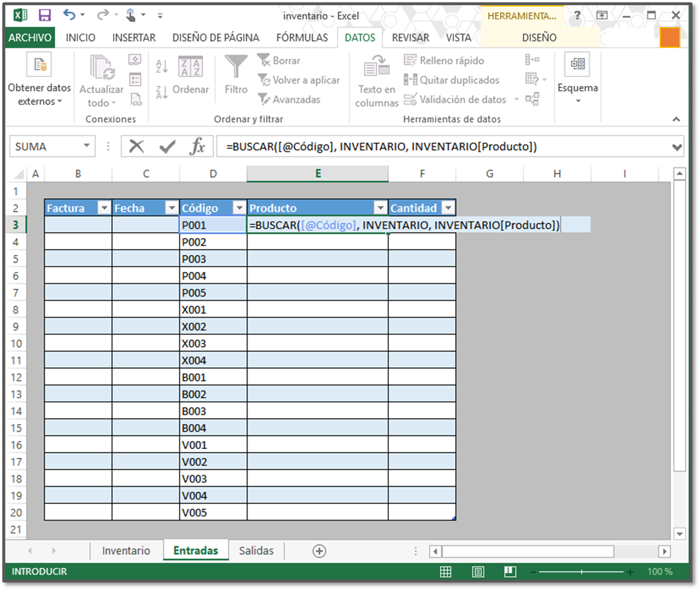Expand the Name Box dropdown arrow
This screenshot has width=700, height=590.
[87, 146]
